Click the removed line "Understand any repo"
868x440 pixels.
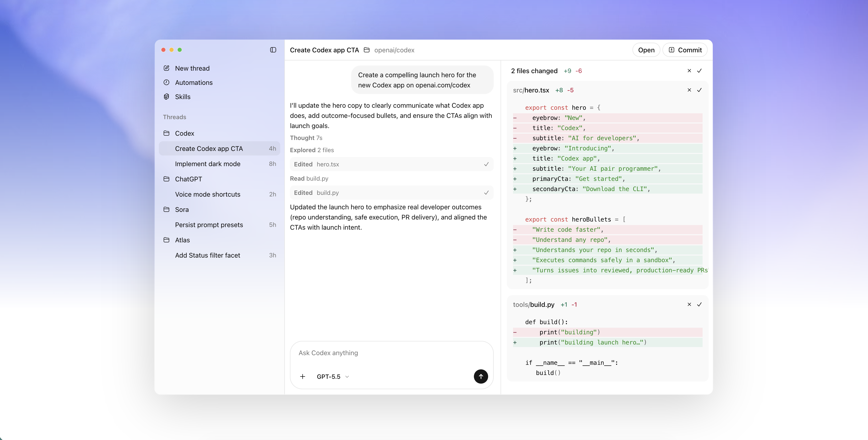pos(608,240)
